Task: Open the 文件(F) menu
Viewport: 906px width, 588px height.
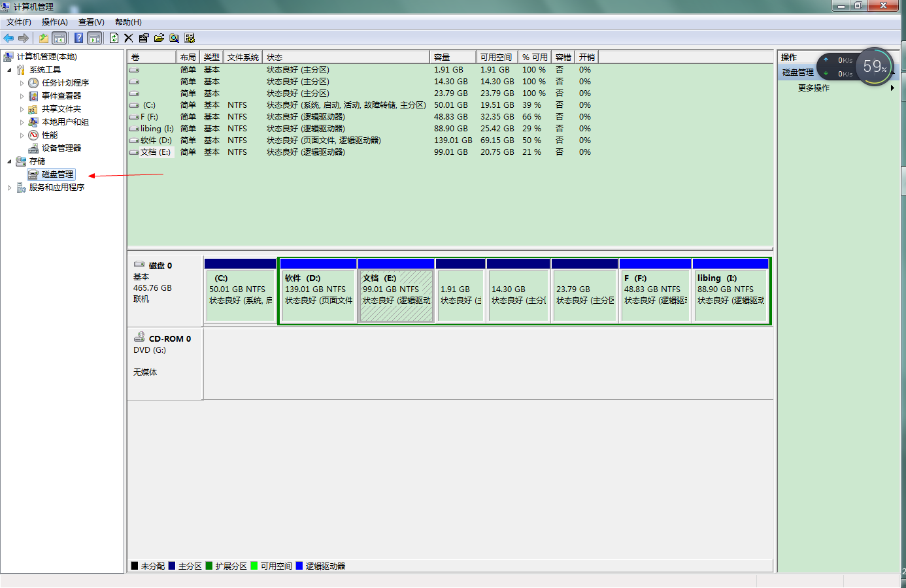Action: tap(19, 22)
